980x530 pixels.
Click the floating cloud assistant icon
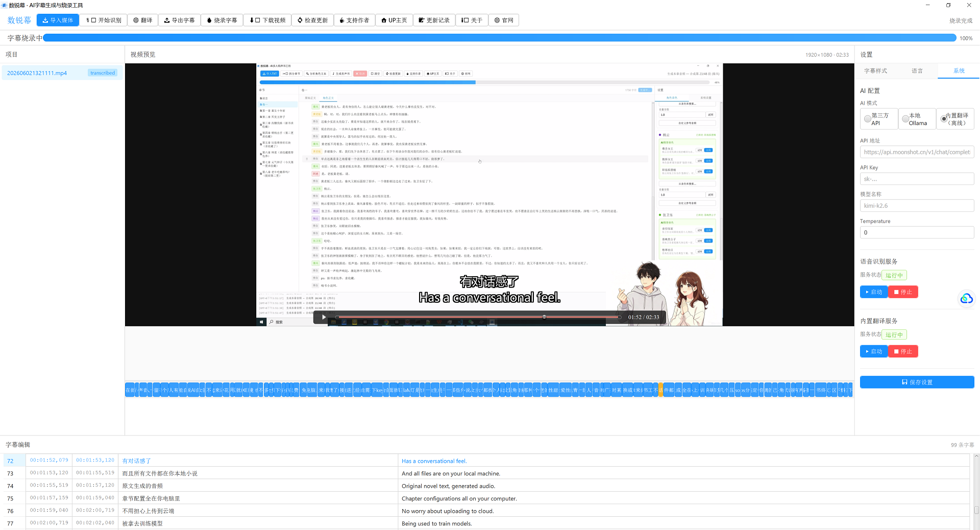[967, 299]
